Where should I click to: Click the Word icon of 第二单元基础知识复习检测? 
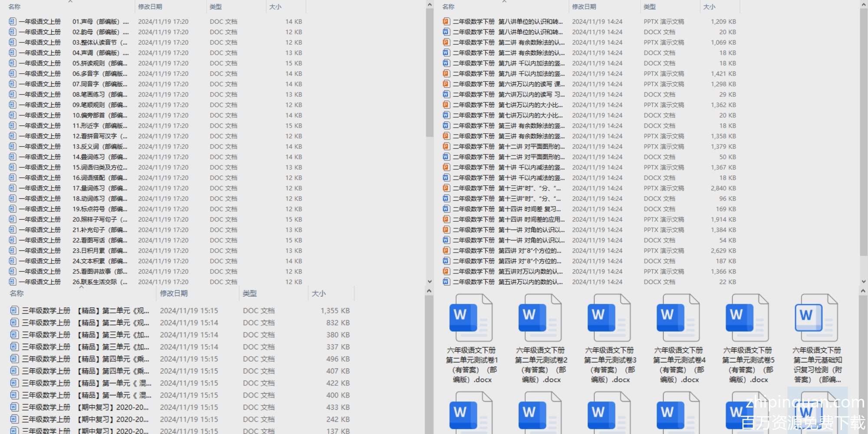[x=817, y=318]
